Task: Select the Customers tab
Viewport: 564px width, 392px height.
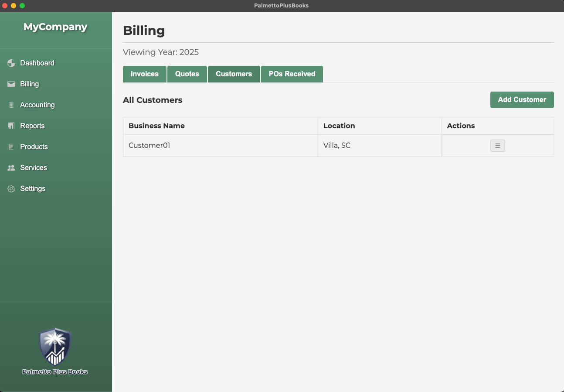Action: pyautogui.click(x=234, y=74)
